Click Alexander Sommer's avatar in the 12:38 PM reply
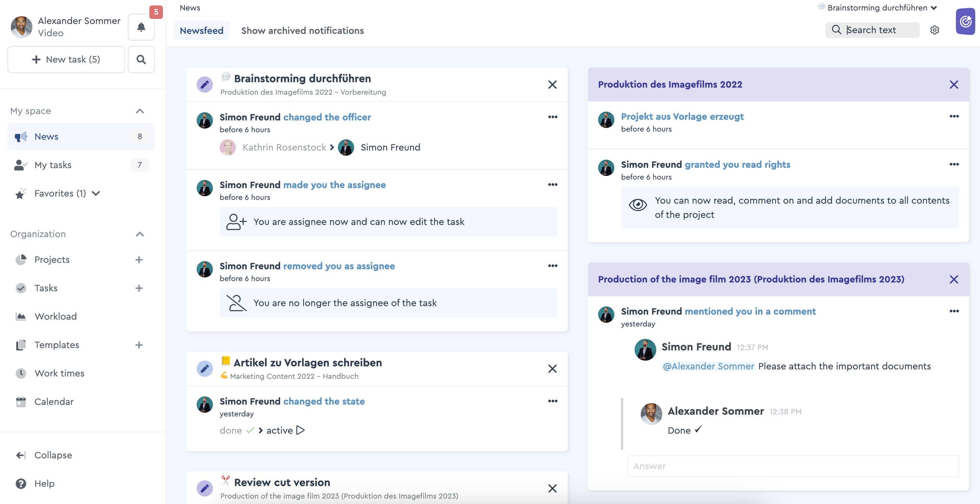 point(651,414)
